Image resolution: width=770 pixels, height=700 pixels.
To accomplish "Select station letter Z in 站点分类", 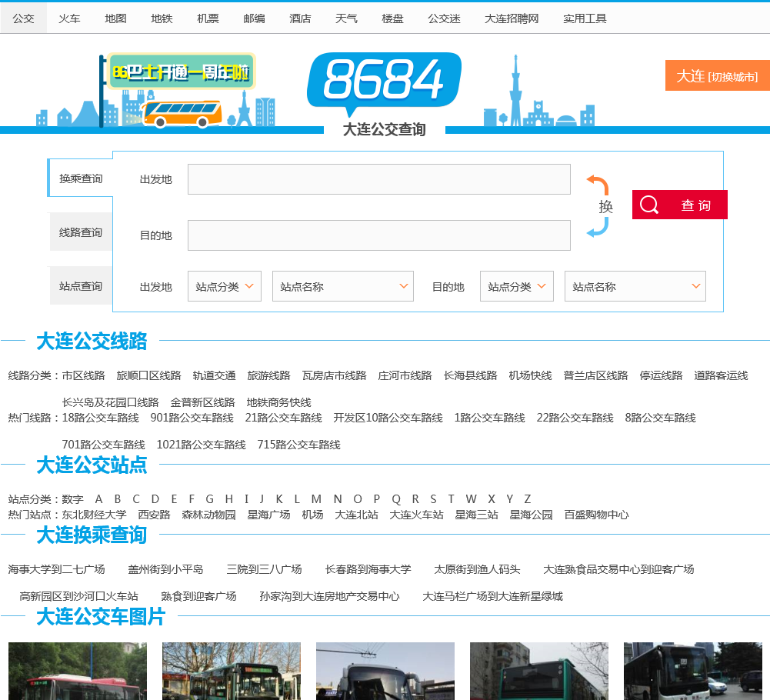I will click(528, 499).
